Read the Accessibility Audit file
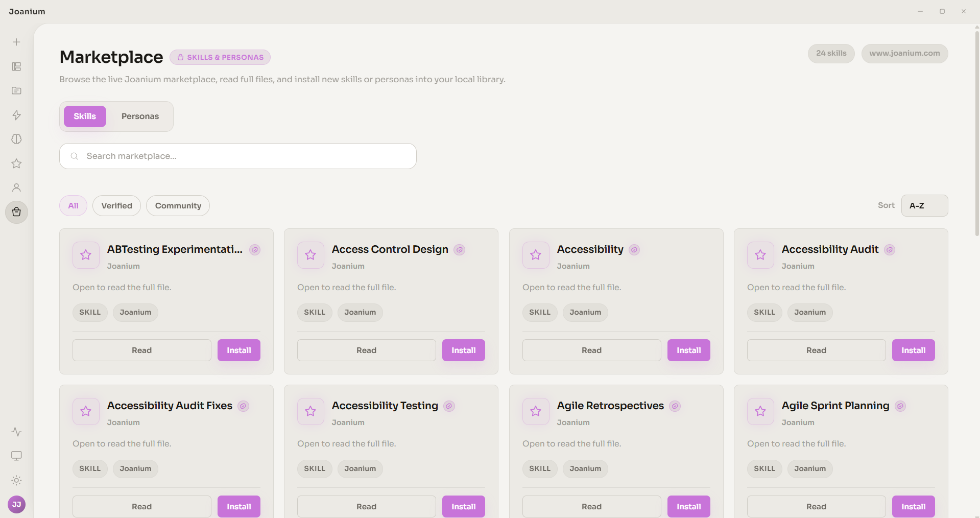Screen dimensions: 980x518 pos(816,350)
